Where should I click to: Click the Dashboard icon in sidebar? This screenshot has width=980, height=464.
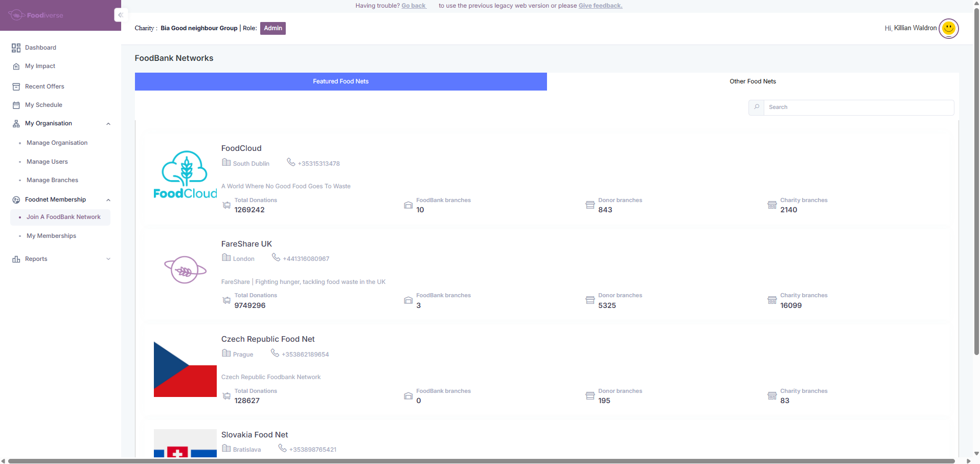coord(16,48)
